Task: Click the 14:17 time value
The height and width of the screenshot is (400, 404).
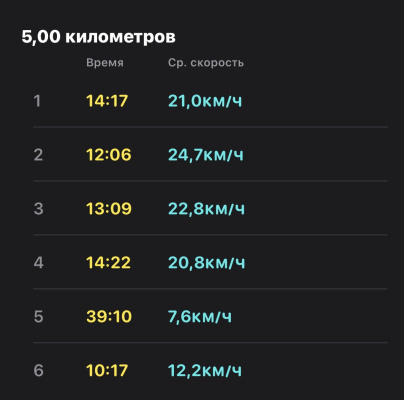Action: [x=107, y=101]
